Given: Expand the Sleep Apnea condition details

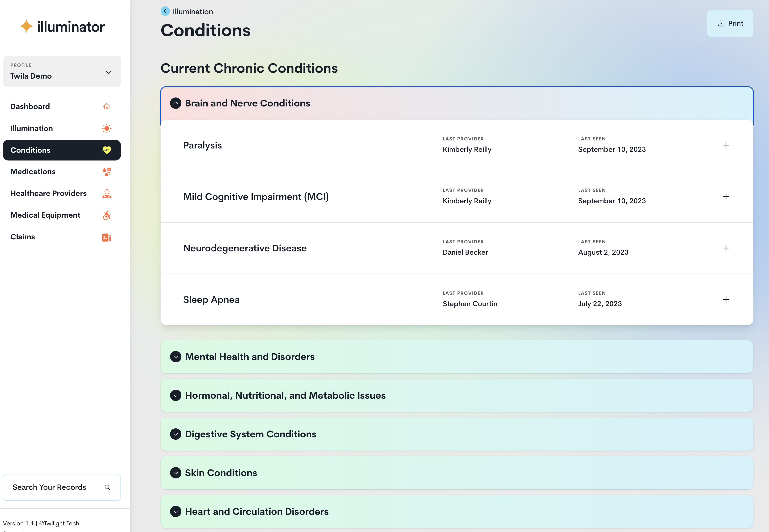Looking at the screenshot, I should tap(726, 299).
